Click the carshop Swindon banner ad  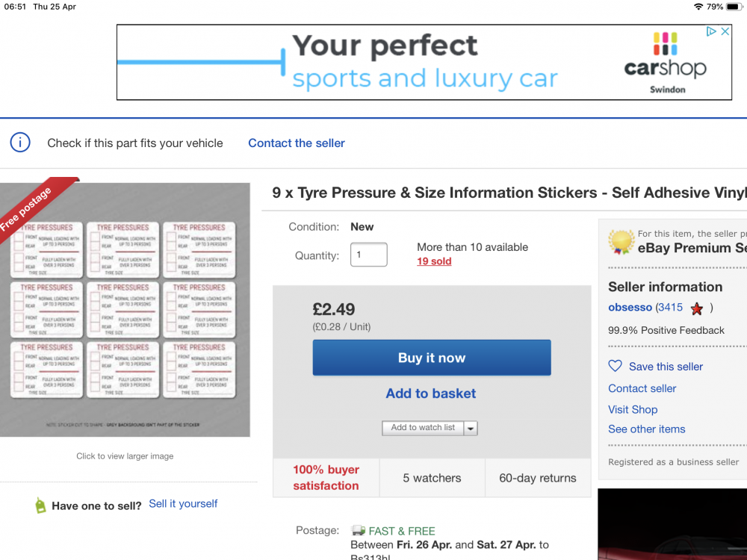[424, 63]
